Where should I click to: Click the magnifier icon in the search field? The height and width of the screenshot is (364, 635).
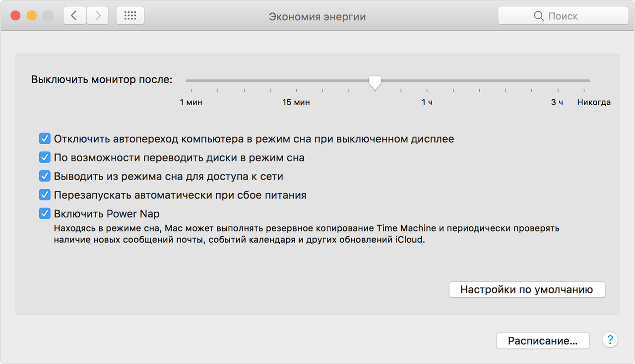(539, 16)
